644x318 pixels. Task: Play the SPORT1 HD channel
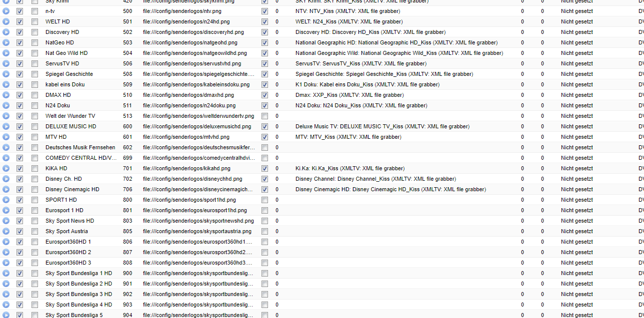point(6,200)
